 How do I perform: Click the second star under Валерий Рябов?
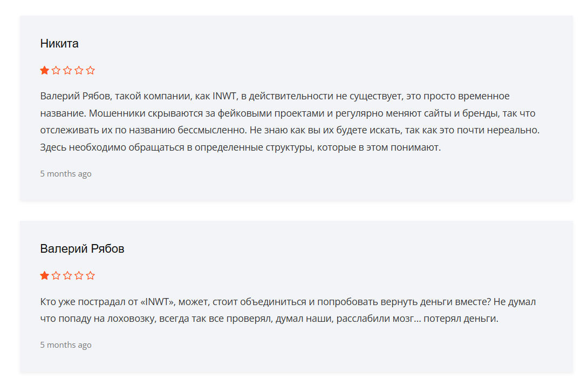click(x=56, y=275)
